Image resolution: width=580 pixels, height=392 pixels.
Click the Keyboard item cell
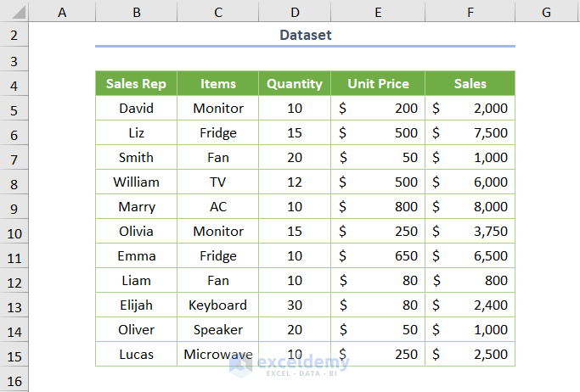pos(218,305)
